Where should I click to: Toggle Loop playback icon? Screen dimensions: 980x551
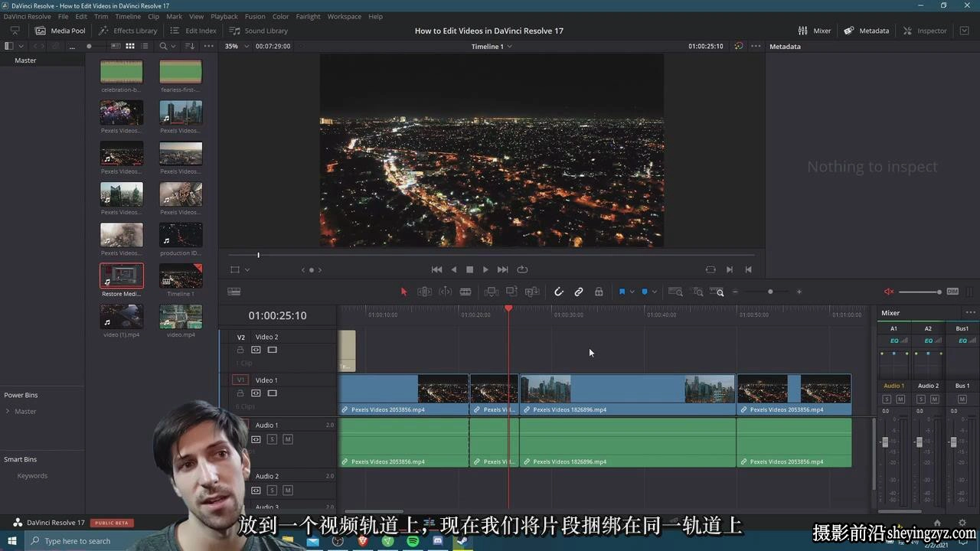pyautogui.click(x=522, y=269)
